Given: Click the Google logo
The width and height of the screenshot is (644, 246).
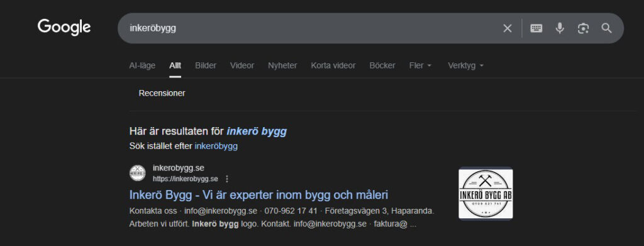Looking at the screenshot, I should pos(64,28).
